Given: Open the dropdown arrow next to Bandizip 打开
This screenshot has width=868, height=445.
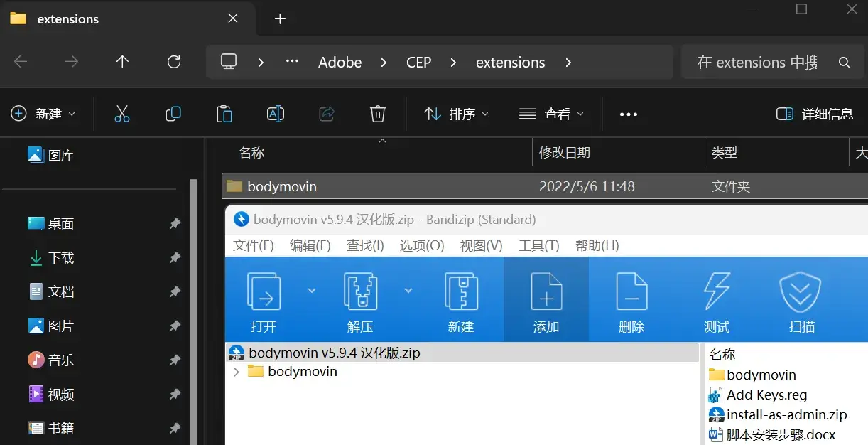Looking at the screenshot, I should (x=311, y=290).
